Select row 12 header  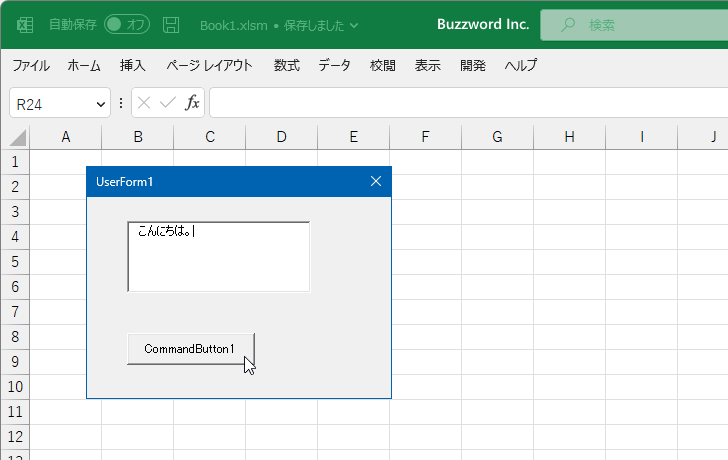15,437
